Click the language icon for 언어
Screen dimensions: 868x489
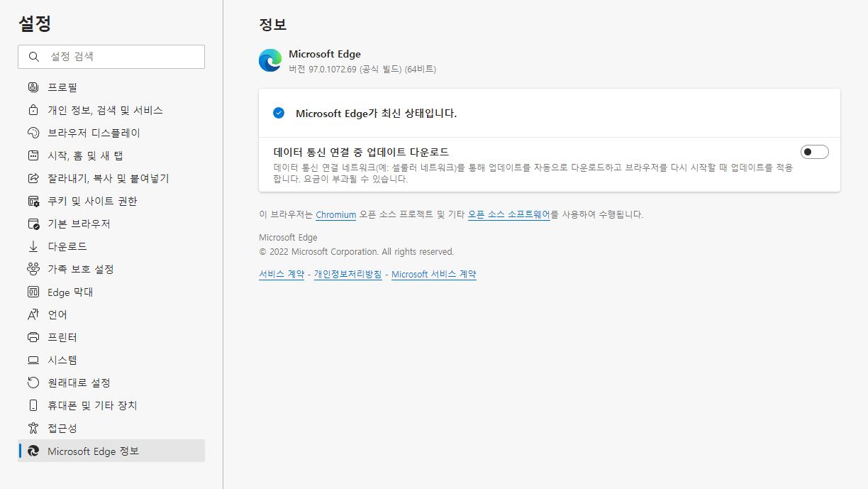point(33,314)
